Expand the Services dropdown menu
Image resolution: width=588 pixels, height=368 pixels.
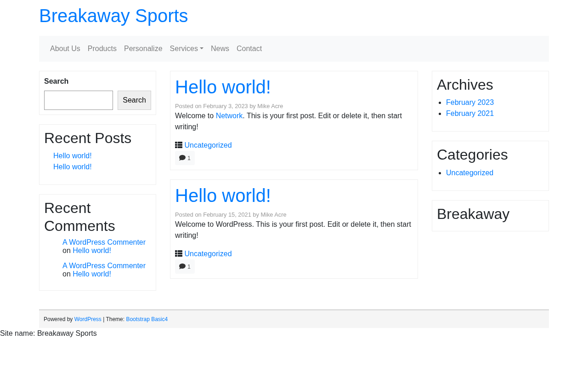click(187, 49)
